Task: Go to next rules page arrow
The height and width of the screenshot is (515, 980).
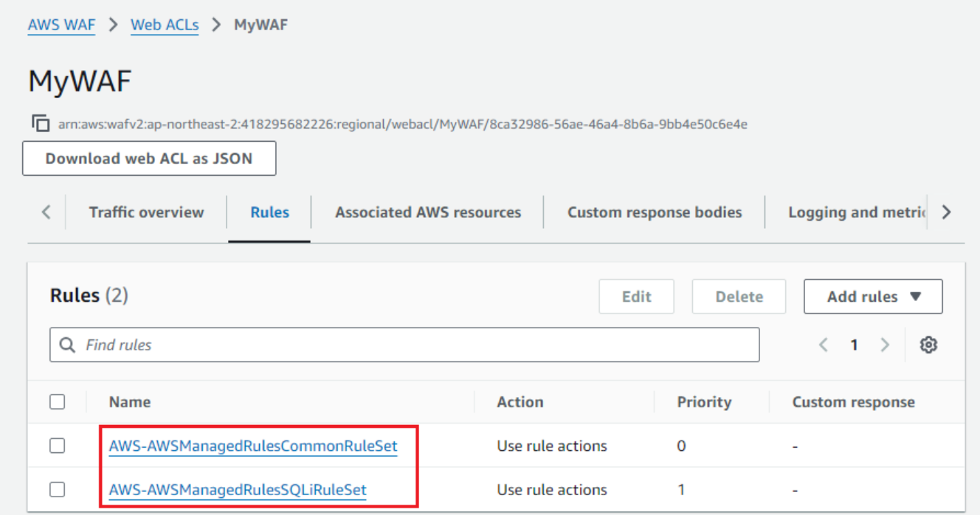Action: pyautogui.click(x=885, y=345)
